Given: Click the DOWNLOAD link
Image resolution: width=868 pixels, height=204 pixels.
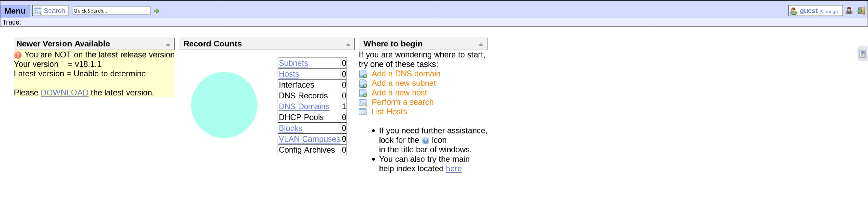Looking at the screenshot, I should pyautogui.click(x=64, y=92).
